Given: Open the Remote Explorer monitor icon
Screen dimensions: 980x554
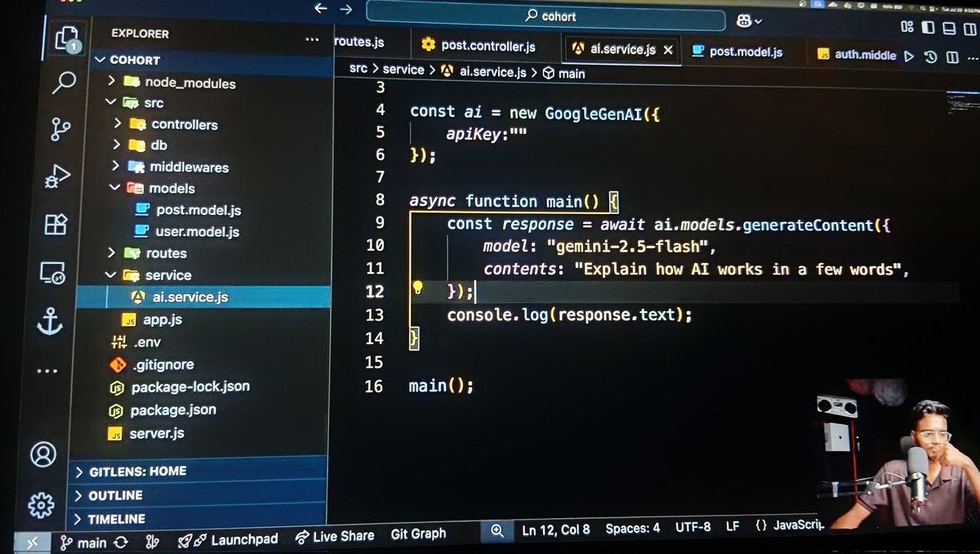Looking at the screenshot, I should click(51, 275).
